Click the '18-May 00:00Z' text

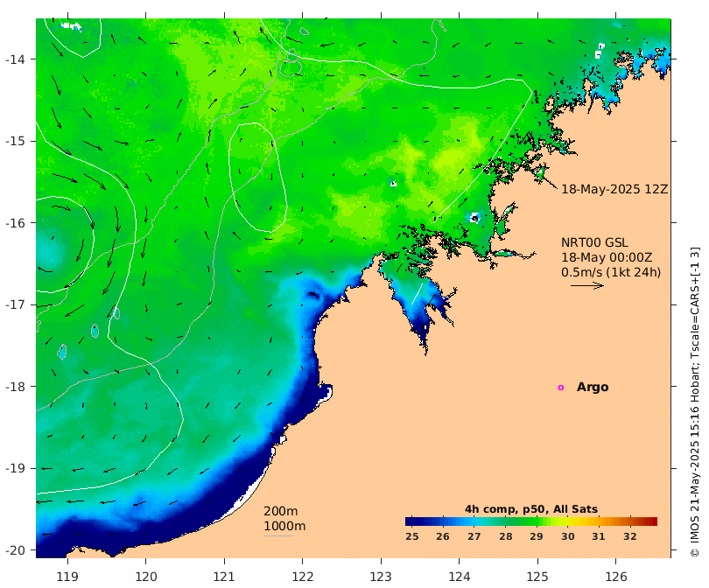(607, 257)
